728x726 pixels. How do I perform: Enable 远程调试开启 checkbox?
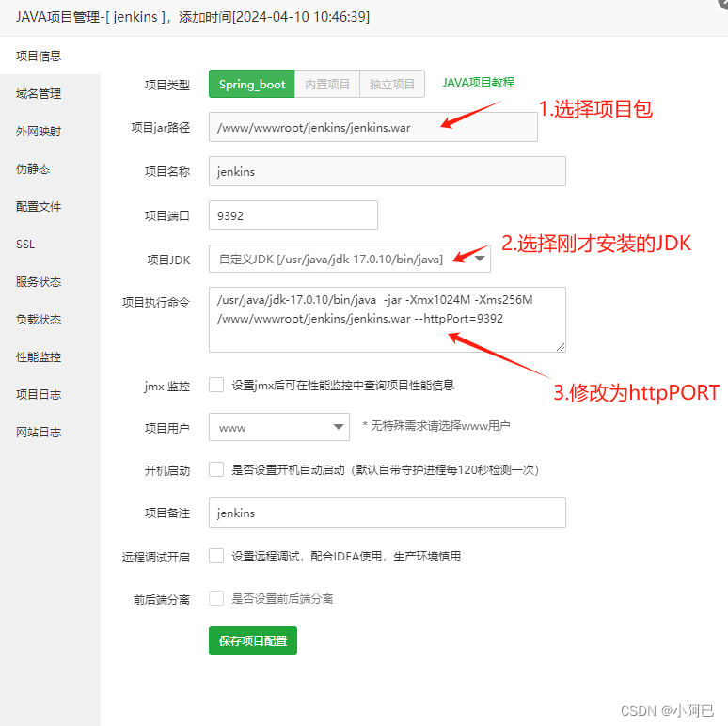pos(216,556)
